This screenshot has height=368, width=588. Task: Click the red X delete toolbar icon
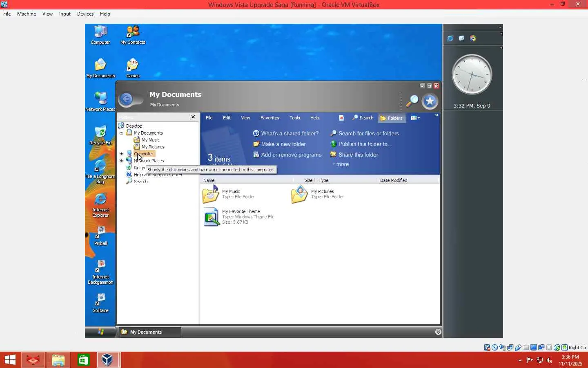(341, 118)
